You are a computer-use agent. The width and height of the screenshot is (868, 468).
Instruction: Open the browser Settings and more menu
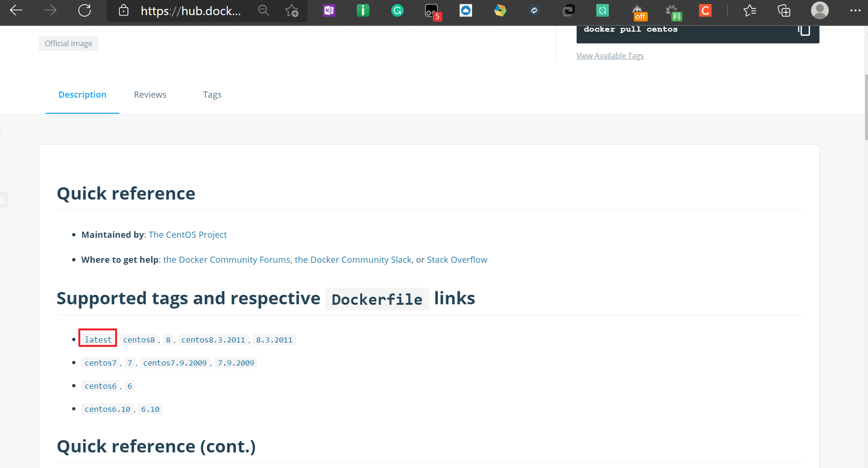[x=855, y=10]
